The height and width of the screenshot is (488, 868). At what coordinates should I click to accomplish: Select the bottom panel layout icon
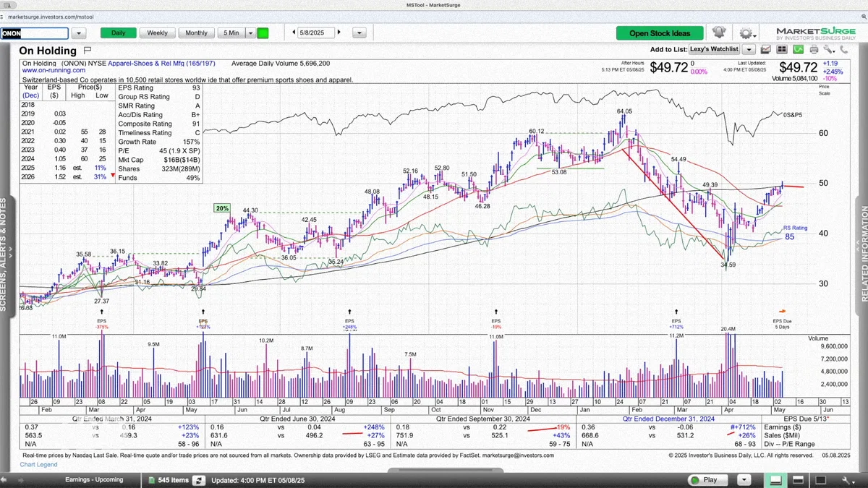click(x=775, y=479)
